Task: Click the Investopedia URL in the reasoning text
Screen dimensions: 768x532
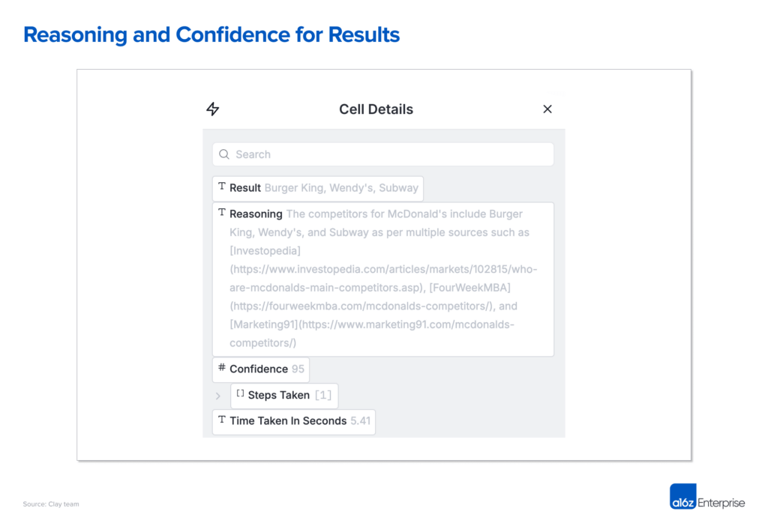Action: point(383,270)
